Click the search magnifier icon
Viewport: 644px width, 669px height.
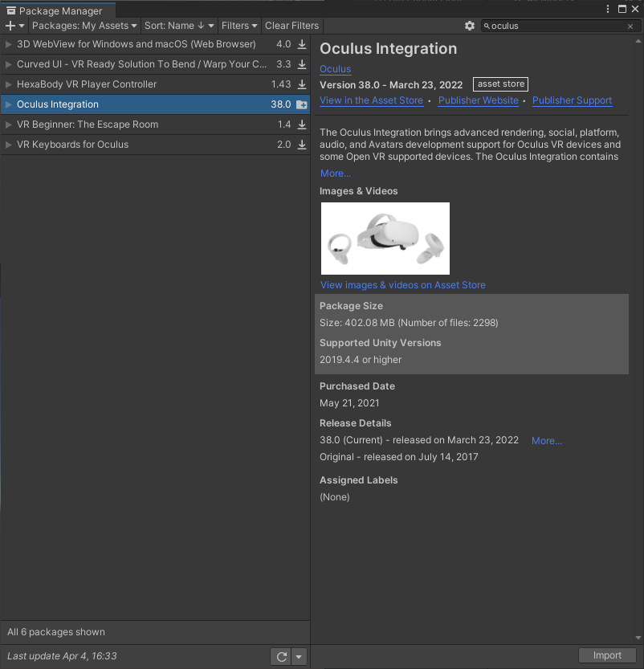[487, 26]
